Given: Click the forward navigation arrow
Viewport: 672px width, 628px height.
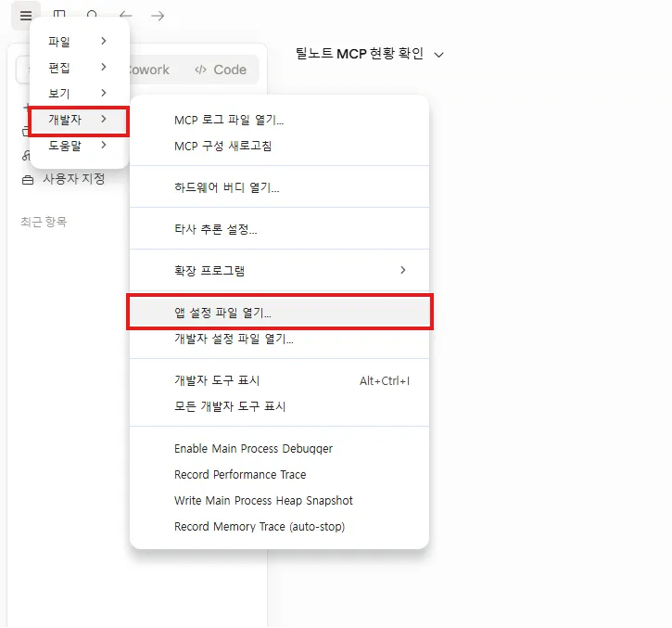Looking at the screenshot, I should [x=158, y=16].
